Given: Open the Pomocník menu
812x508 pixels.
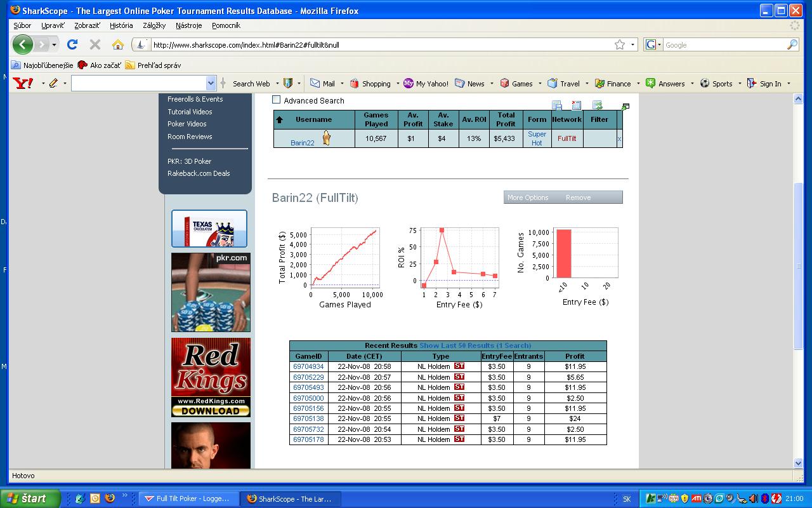Looking at the screenshot, I should 226,25.
